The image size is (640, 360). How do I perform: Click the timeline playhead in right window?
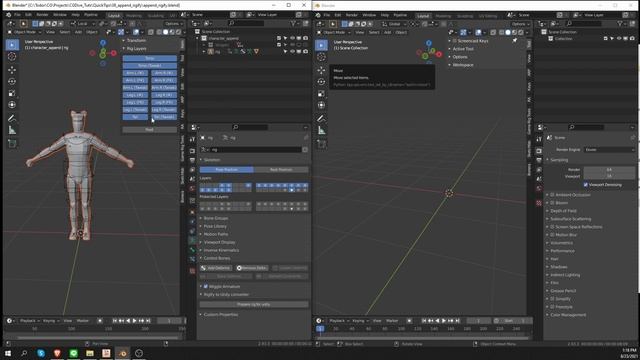[320, 329]
